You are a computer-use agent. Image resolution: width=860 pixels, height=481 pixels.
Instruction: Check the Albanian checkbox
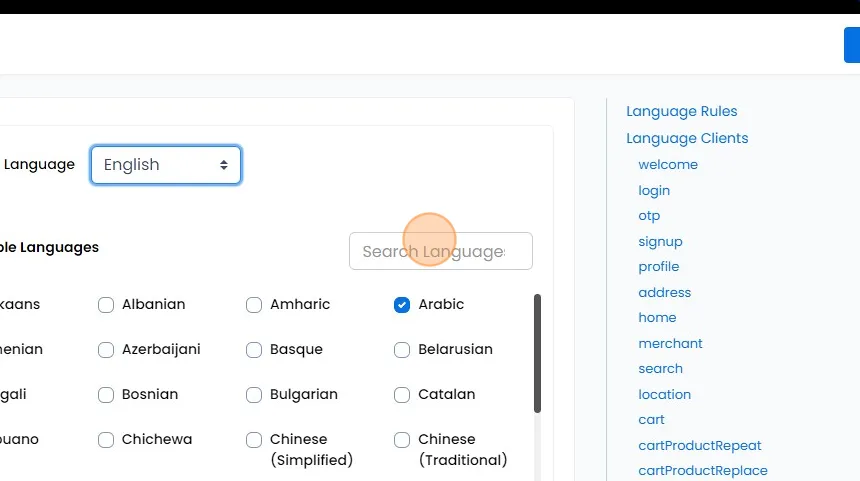click(x=106, y=304)
